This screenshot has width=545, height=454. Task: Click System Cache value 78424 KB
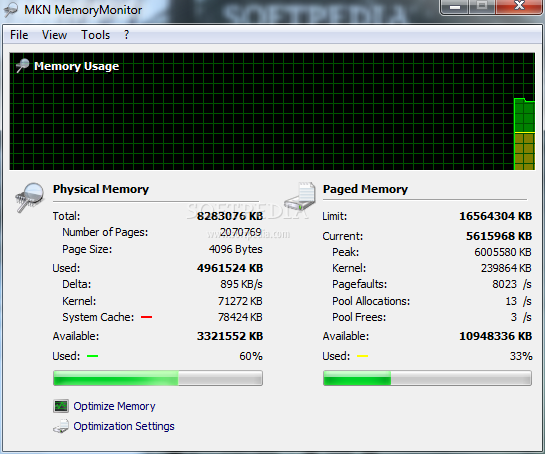(x=240, y=317)
